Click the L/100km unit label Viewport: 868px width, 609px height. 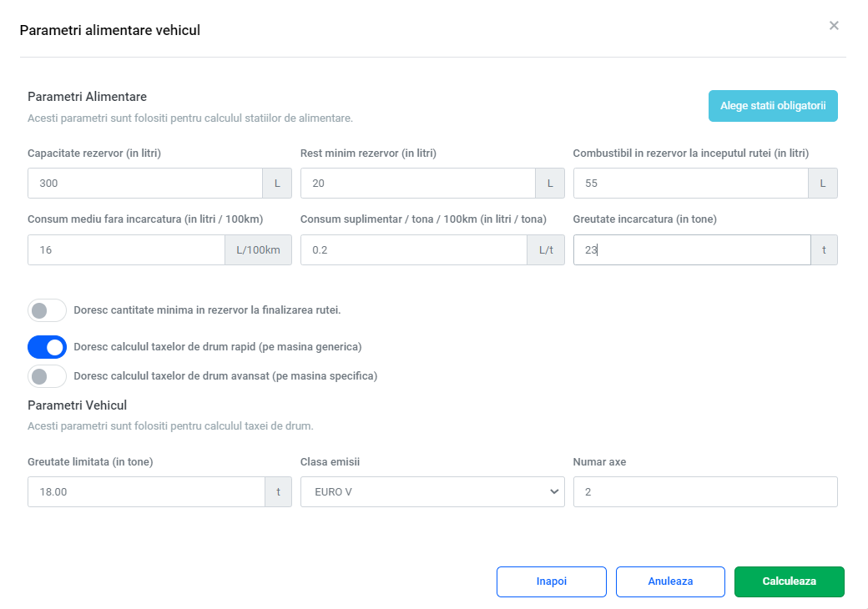point(258,250)
